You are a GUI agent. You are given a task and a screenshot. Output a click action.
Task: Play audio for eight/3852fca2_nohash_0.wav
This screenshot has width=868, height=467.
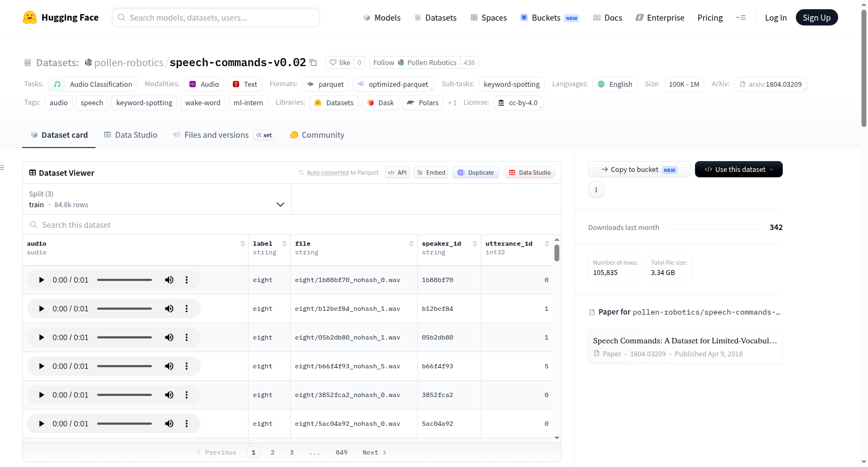pos(41,395)
